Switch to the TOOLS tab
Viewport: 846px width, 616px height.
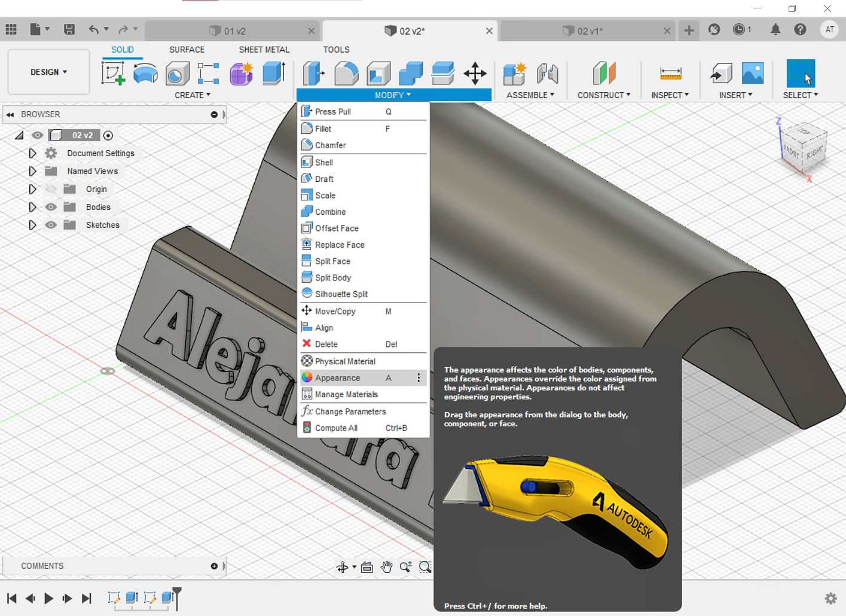tap(336, 50)
